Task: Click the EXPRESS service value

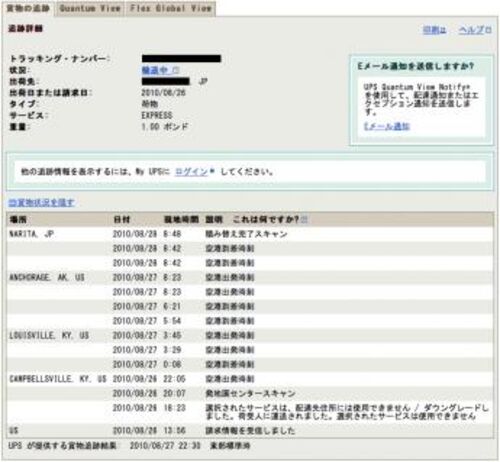Action: [157, 115]
